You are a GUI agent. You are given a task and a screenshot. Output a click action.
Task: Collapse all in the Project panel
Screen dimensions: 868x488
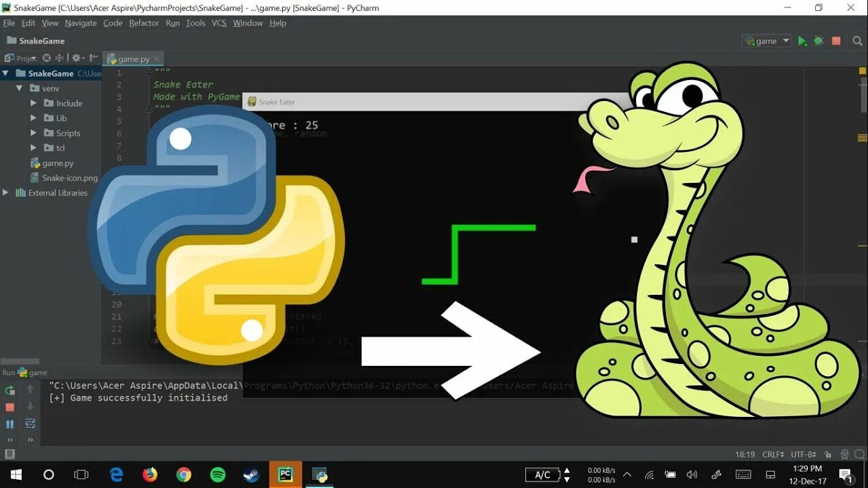59,58
